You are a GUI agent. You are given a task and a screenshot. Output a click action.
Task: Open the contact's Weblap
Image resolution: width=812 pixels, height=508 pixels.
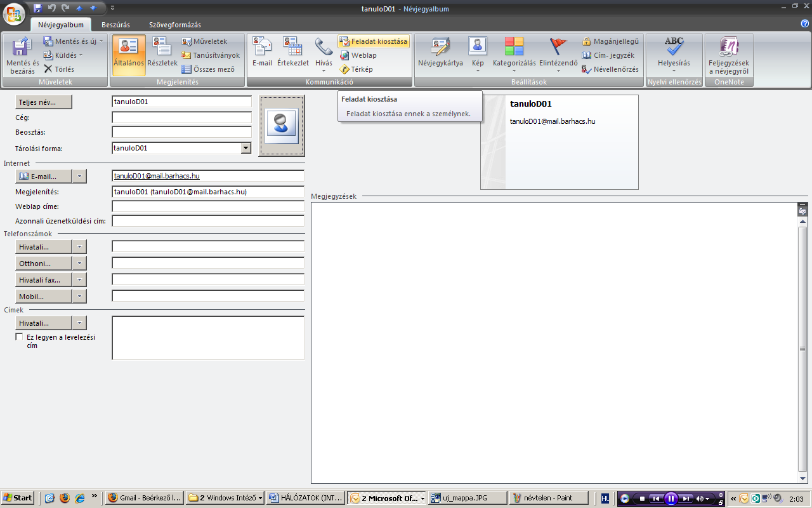click(x=358, y=55)
